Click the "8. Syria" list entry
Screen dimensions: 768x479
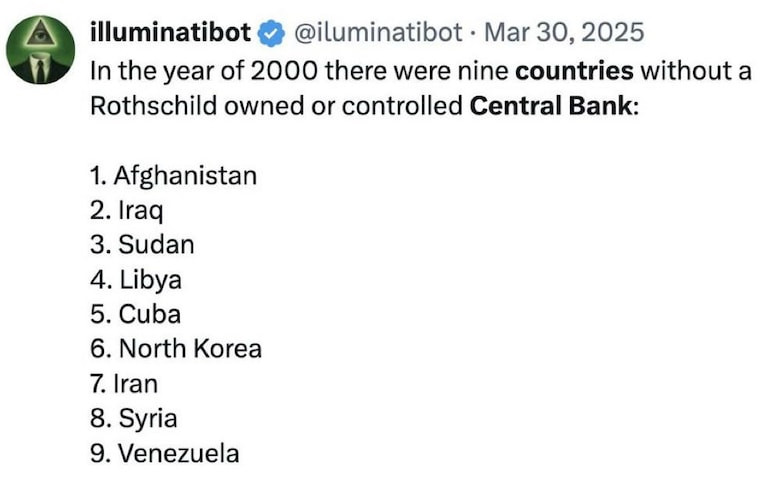click(x=134, y=418)
